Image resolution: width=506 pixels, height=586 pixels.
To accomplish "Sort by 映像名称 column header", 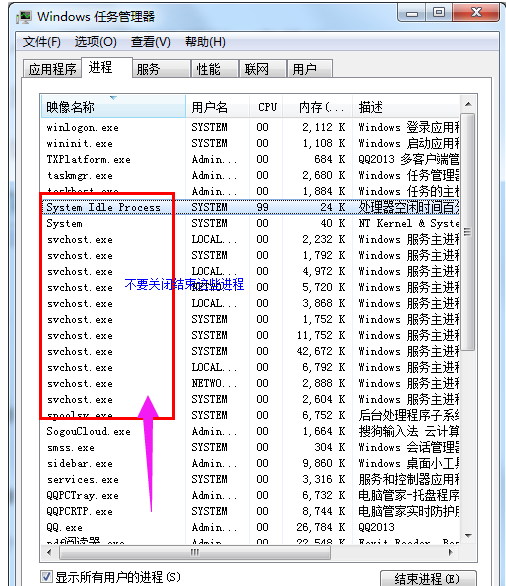I will 113,107.
